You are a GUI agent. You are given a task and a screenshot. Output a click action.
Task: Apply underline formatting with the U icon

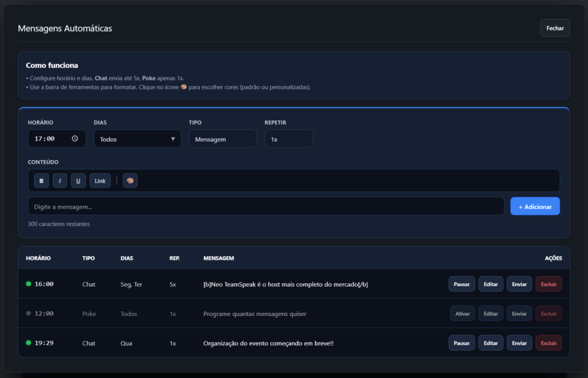click(78, 180)
